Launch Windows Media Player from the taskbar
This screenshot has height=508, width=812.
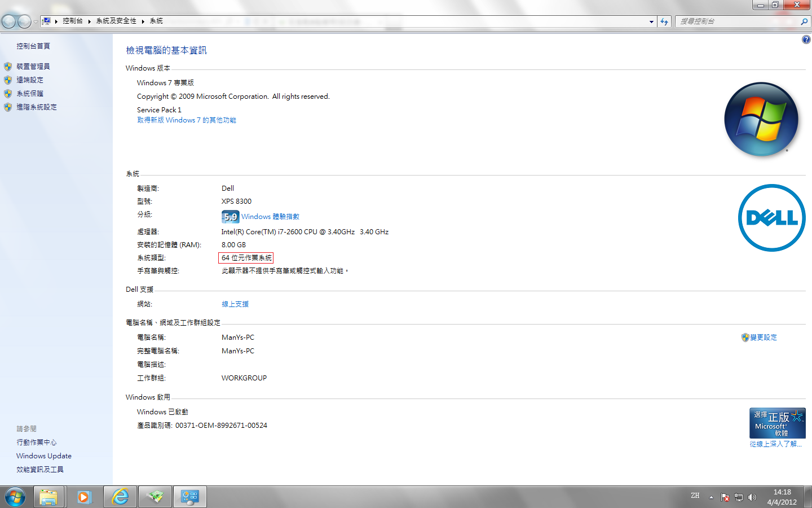pyautogui.click(x=84, y=497)
